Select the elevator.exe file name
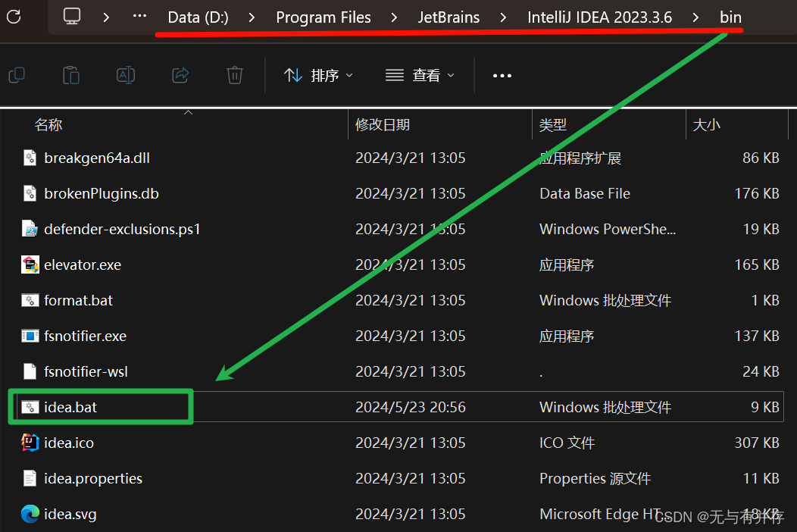Screen dimensions: 797x532 [x=83, y=264]
